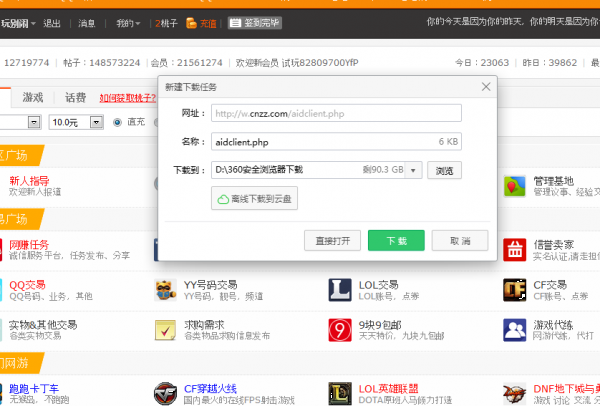Open the QQ交易 forum section

27,285
